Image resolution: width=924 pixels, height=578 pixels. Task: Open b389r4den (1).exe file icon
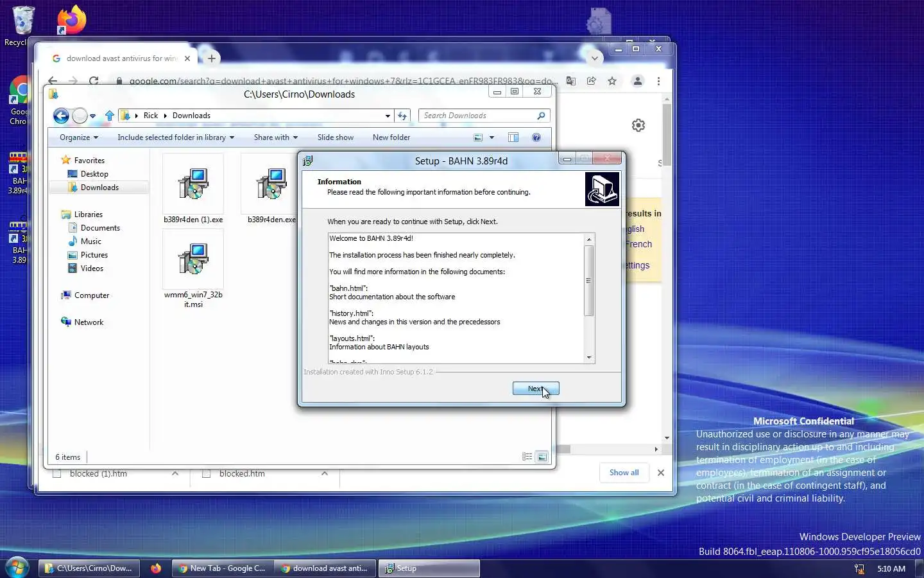click(193, 184)
